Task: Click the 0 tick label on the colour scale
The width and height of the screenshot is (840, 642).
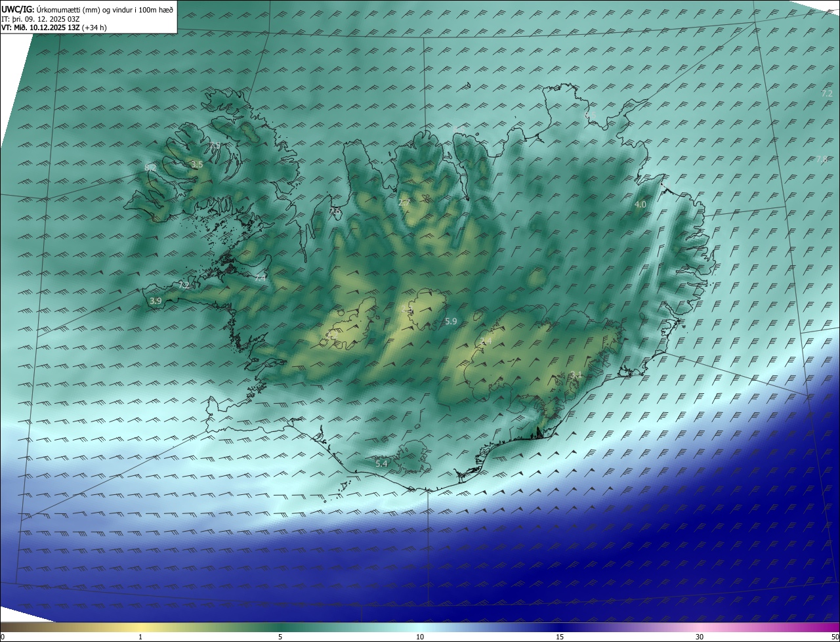Action: (x=3, y=637)
